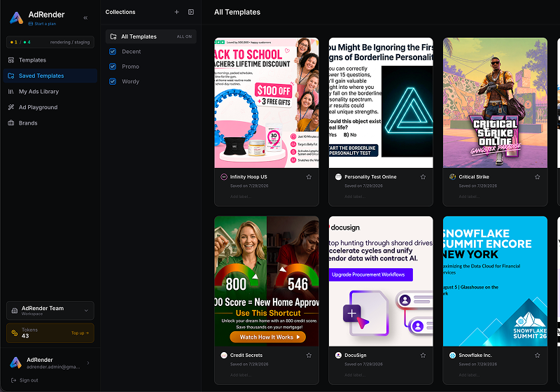Click the rendering / staging status pill

point(50,42)
